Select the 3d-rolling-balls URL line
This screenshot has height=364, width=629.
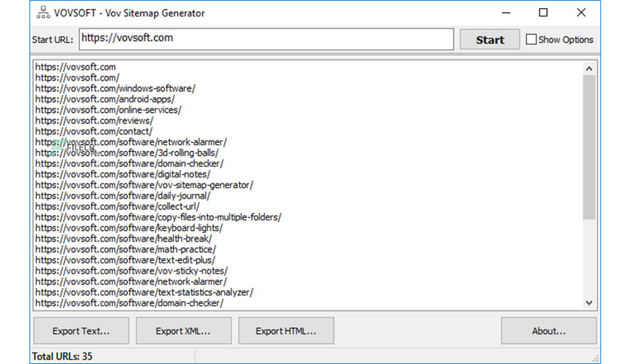[127, 153]
